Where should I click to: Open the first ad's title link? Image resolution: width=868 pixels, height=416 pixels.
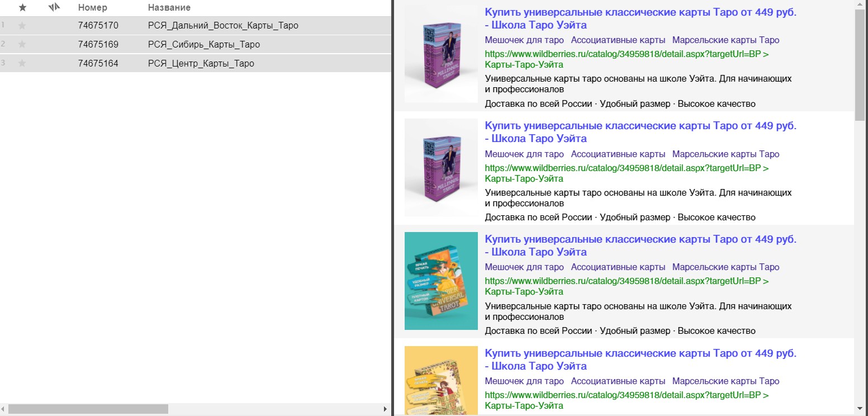coord(641,19)
